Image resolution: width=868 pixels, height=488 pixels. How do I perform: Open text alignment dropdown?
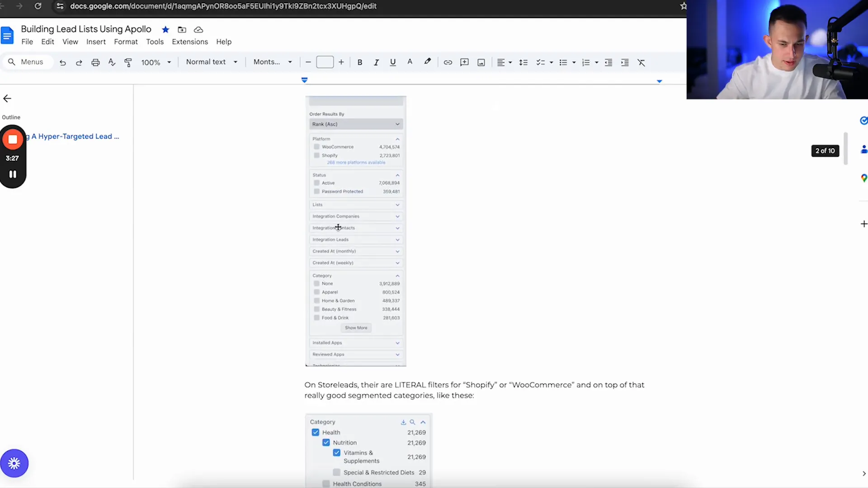pos(504,62)
